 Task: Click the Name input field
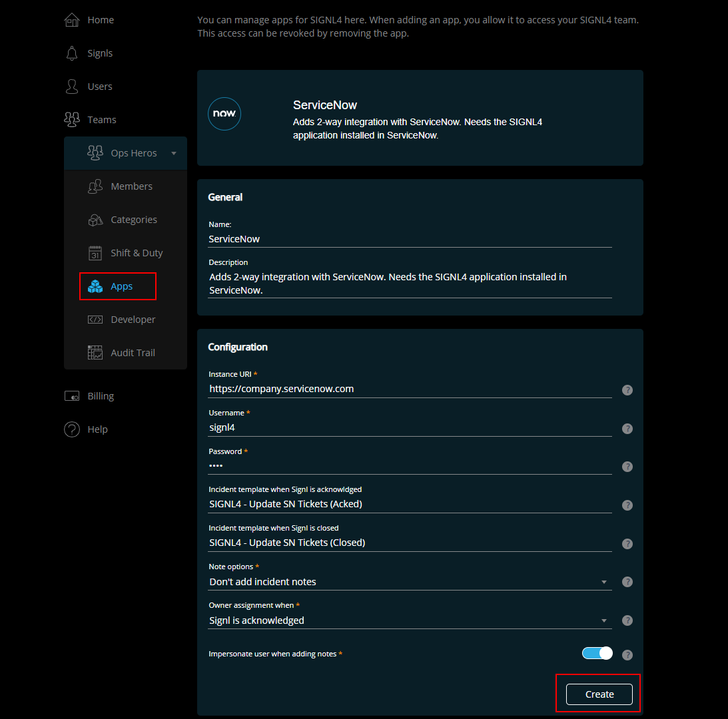point(410,239)
